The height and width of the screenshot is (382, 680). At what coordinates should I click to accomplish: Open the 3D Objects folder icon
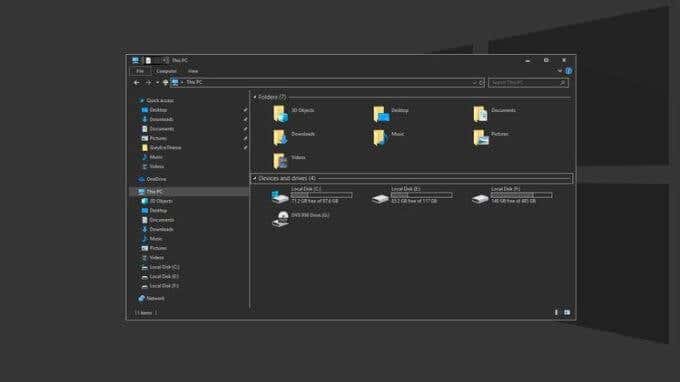pos(280,114)
